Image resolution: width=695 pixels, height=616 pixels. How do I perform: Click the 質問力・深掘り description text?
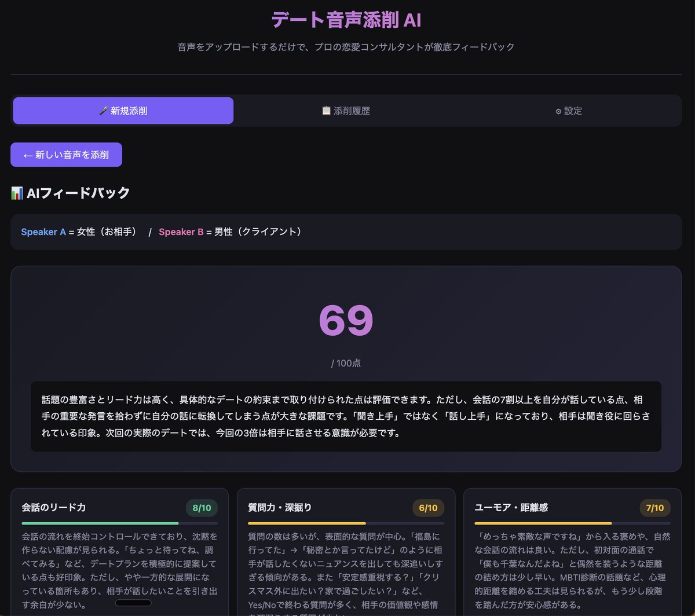pyautogui.click(x=346, y=573)
